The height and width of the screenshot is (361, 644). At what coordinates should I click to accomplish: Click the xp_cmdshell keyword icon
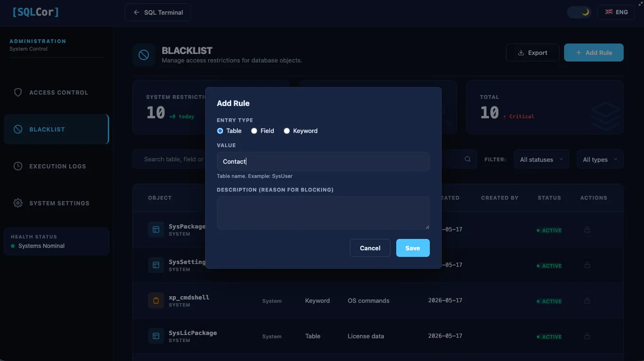coord(156,300)
